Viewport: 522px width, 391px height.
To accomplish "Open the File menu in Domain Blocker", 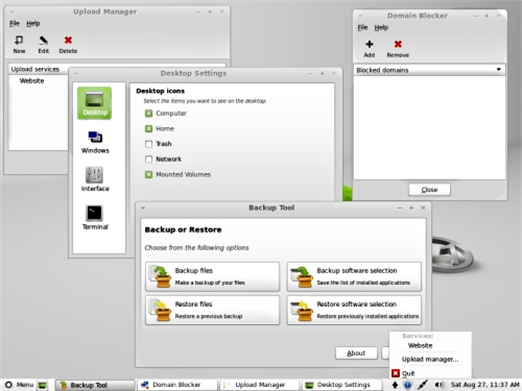I will pos(362,28).
